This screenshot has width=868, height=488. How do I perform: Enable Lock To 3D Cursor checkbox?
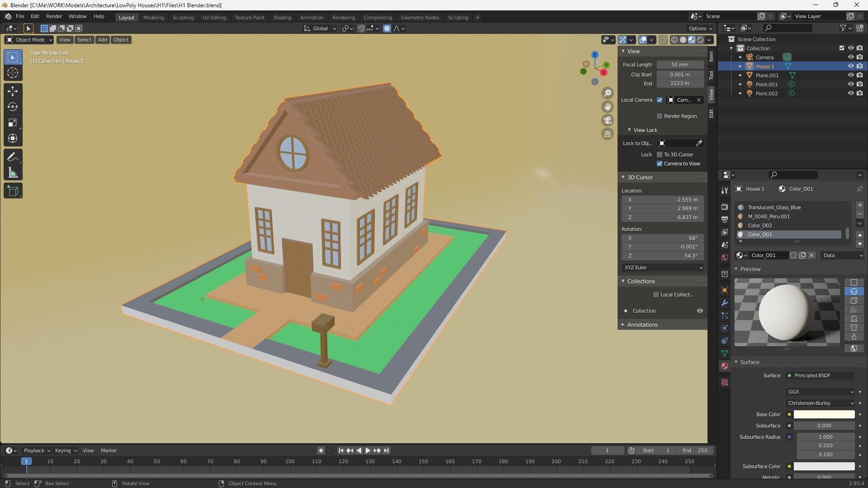click(x=660, y=155)
